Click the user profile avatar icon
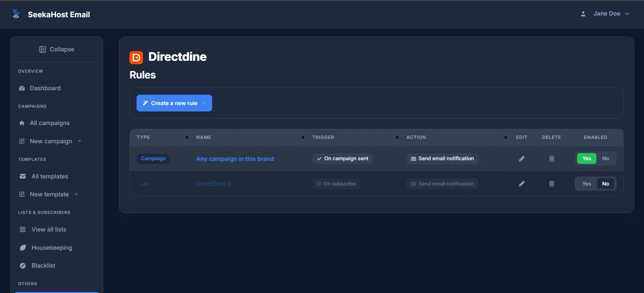The height and width of the screenshot is (293, 644). point(583,14)
